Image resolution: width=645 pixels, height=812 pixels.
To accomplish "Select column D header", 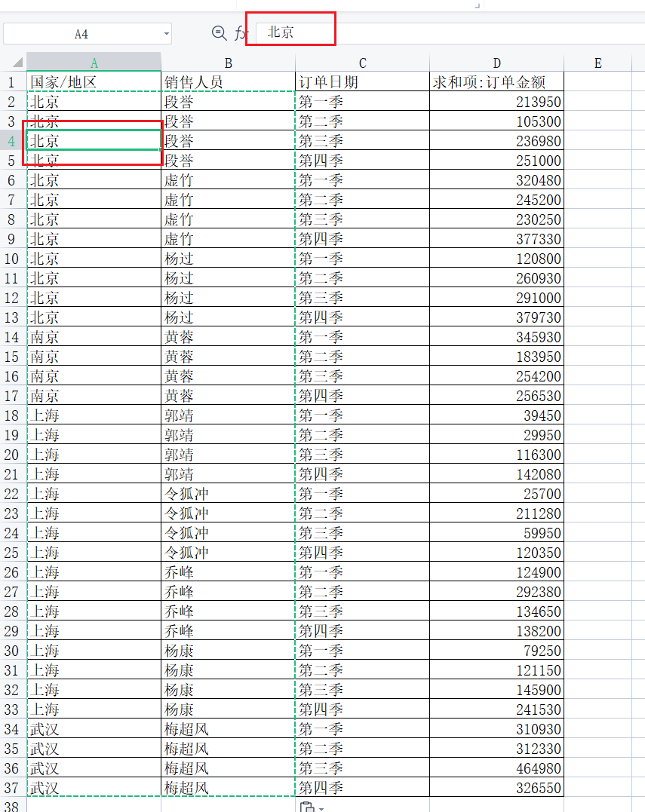I will (496, 63).
